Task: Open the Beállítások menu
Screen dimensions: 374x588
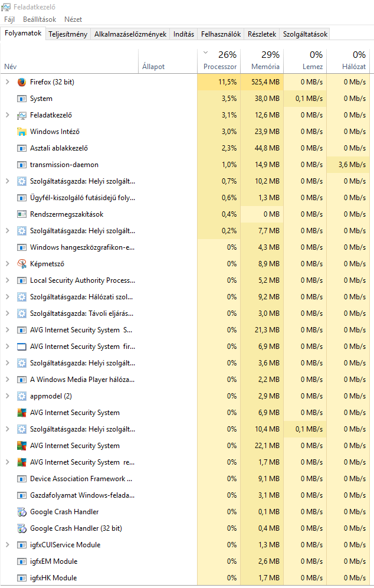Action: [40, 19]
